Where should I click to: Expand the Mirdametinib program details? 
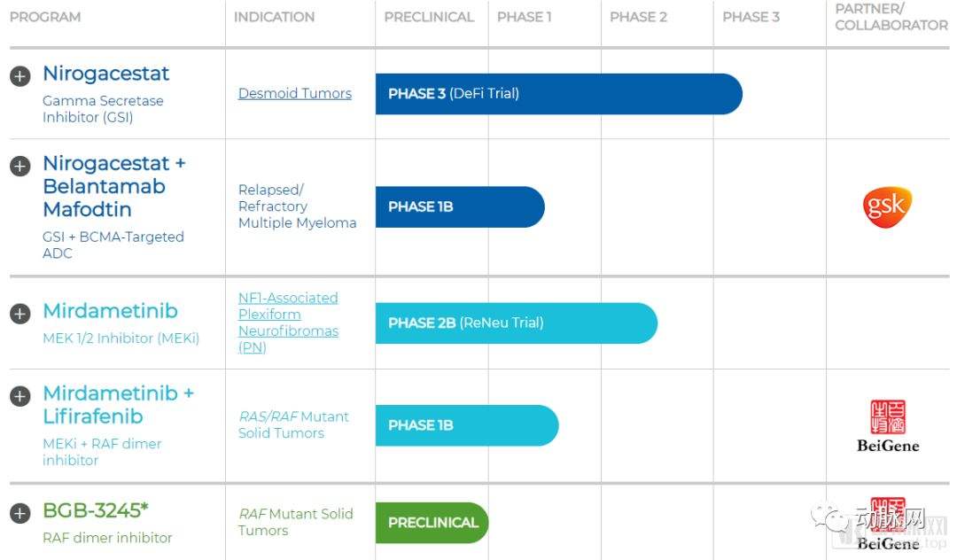click(19, 314)
